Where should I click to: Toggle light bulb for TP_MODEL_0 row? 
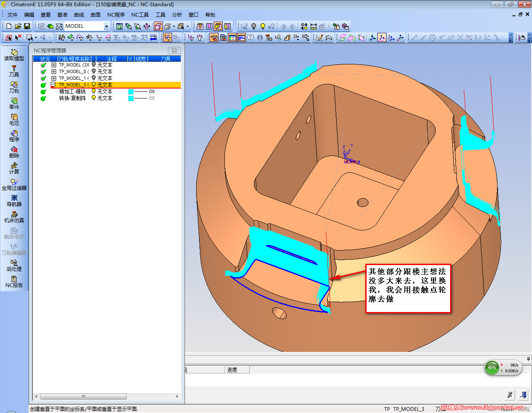click(94, 71)
